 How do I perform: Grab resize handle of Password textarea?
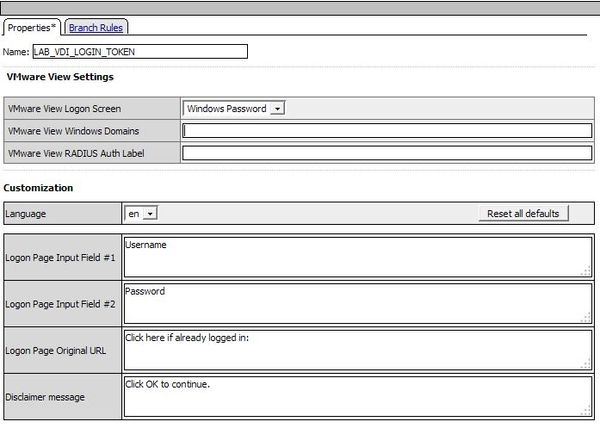[586, 318]
